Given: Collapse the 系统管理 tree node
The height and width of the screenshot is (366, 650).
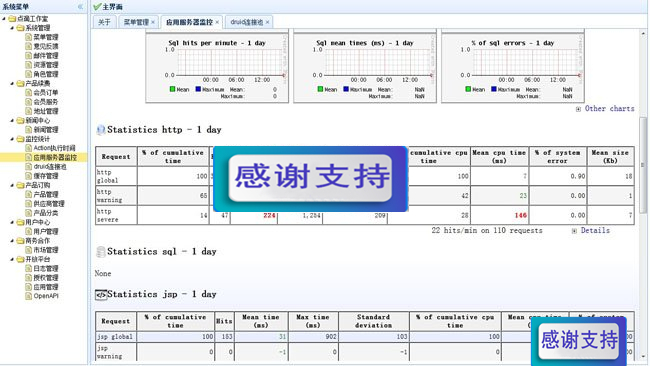Looking at the screenshot, I should [x=12, y=28].
